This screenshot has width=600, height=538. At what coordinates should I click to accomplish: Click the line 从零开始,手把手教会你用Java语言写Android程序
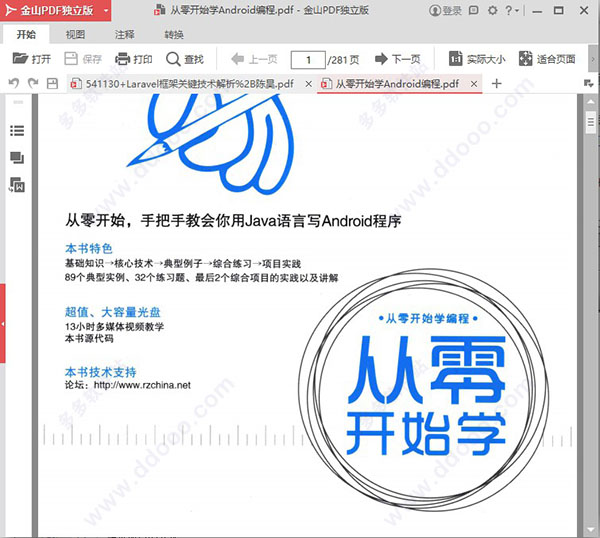coord(233,220)
